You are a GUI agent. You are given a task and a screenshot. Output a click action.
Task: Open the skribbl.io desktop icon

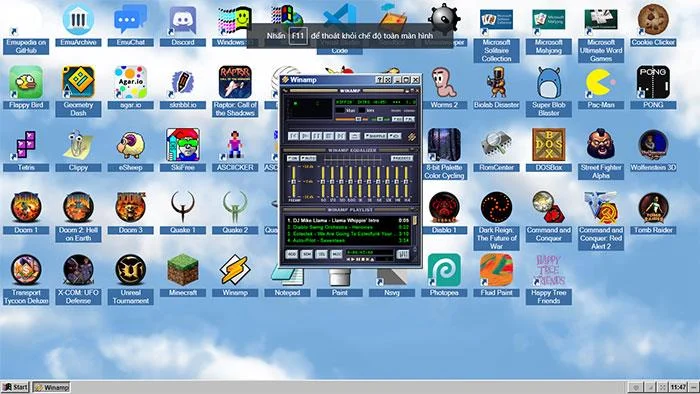183,88
